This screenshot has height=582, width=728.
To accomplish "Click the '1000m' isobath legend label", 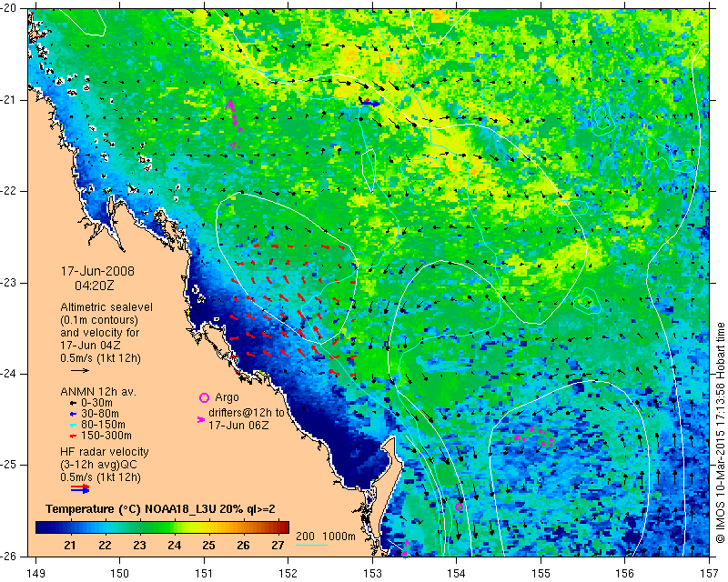I will (x=339, y=537).
